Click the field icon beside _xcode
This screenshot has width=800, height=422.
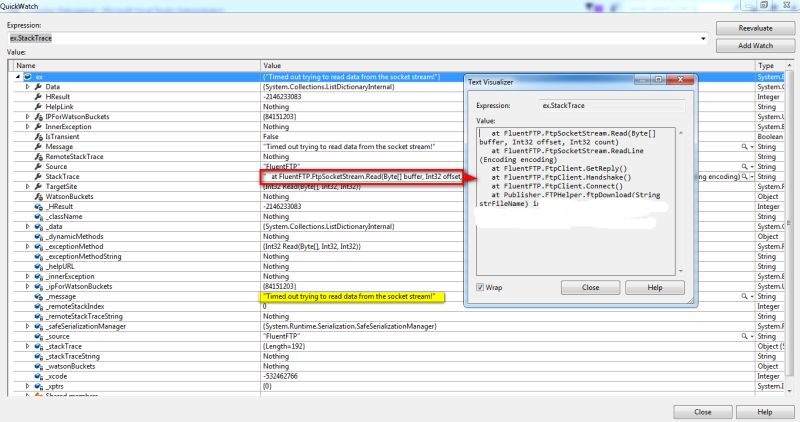point(38,377)
